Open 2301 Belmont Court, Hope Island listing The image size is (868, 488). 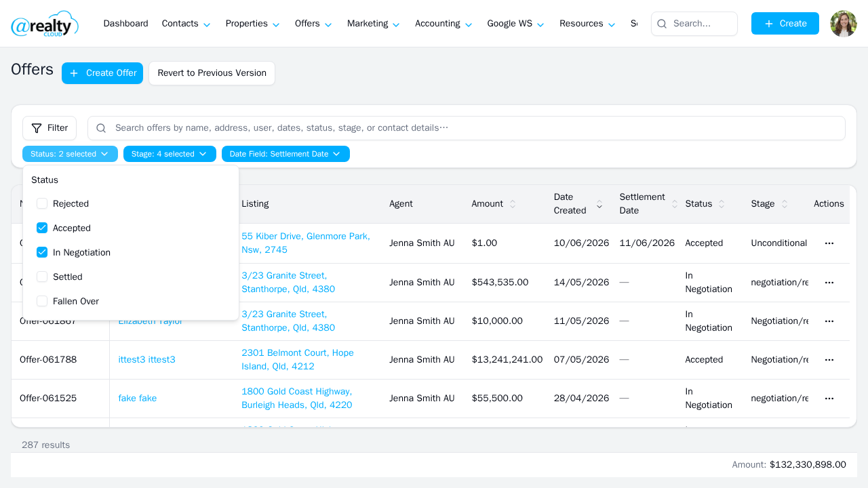(x=298, y=360)
